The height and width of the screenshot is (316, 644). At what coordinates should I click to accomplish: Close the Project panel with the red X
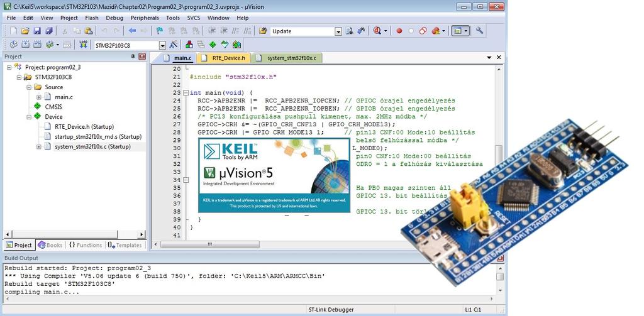pos(142,57)
